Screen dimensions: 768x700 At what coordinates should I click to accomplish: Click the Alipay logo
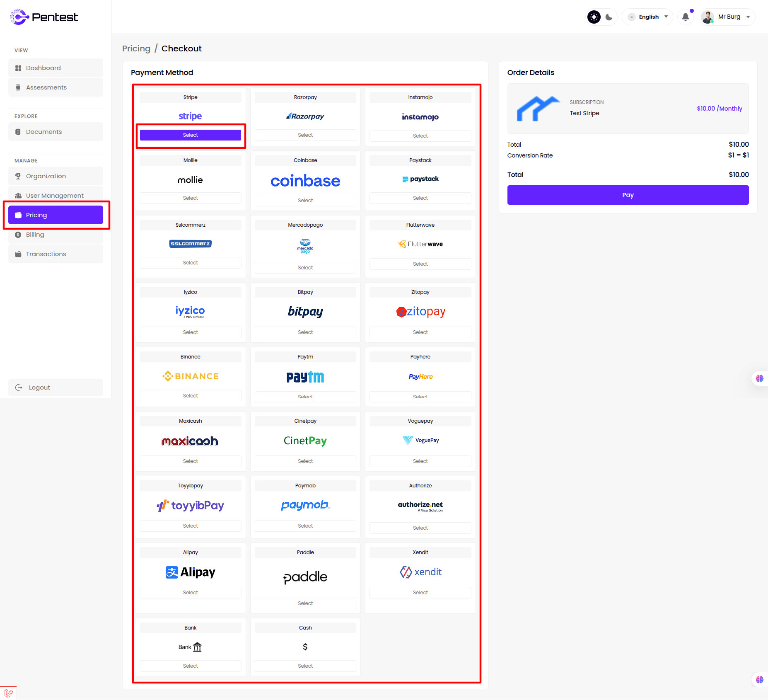click(x=191, y=572)
